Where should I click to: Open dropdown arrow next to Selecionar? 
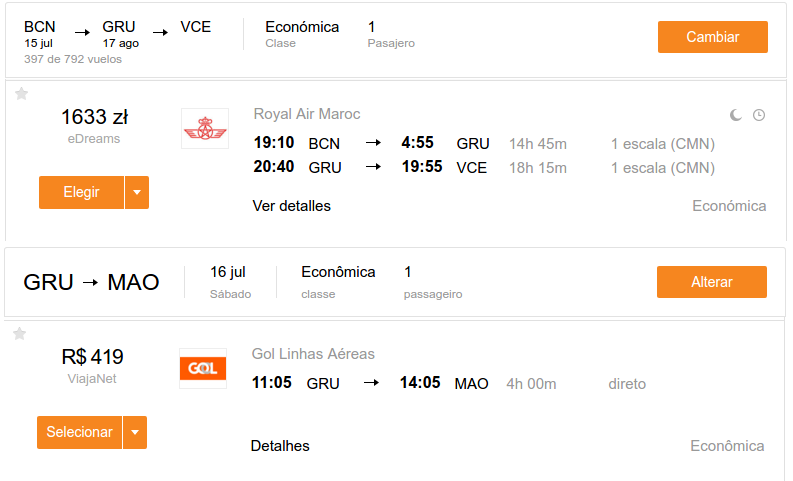[x=135, y=432]
